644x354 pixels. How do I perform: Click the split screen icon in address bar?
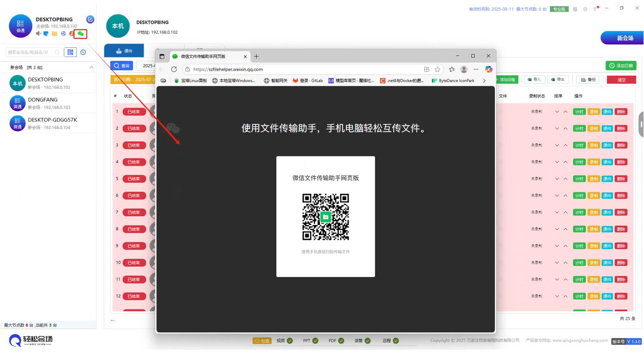point(427,69)
